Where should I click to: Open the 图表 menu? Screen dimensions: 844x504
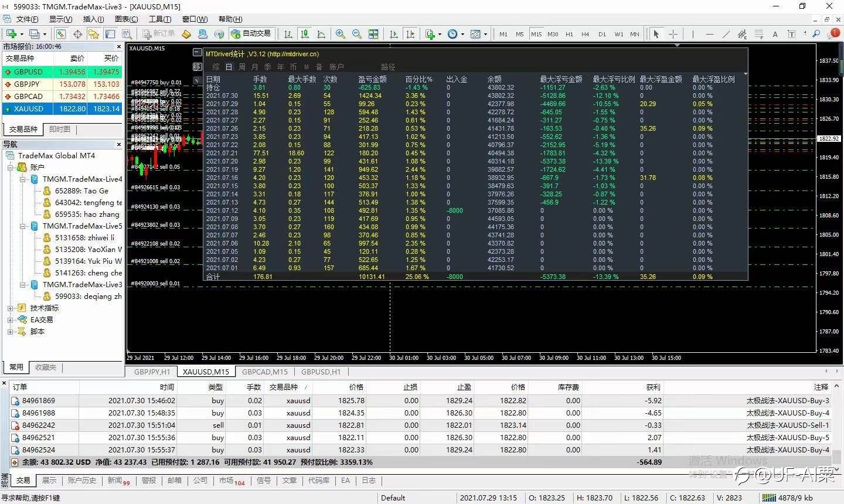126,19
